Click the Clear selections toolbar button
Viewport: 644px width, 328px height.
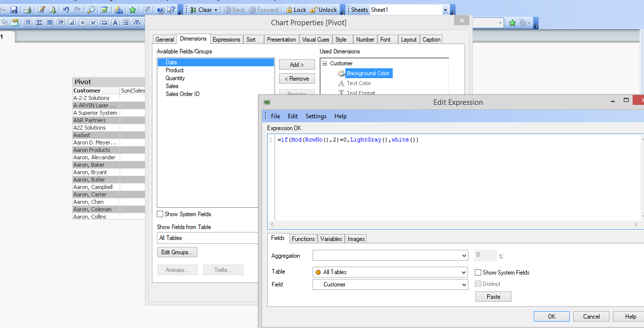coord(201,9)
